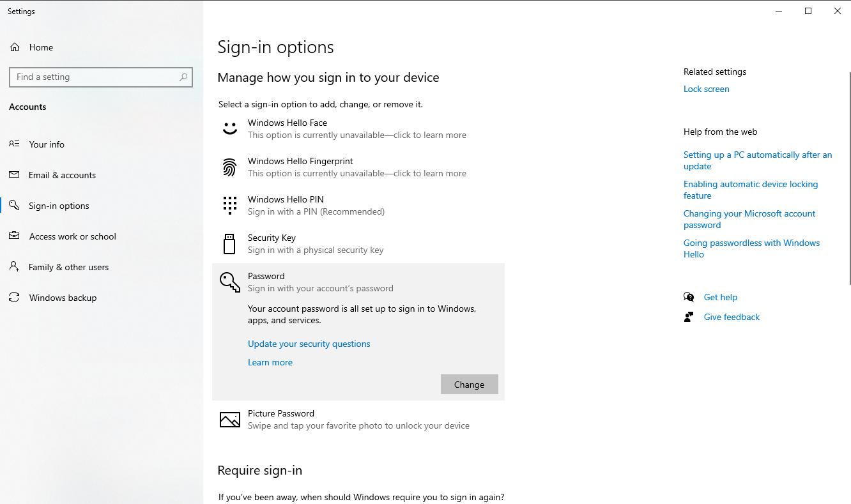Image resolution: width=851 pixels, height=504 pixels.
Task: Click the Windows Hello Face smiley icon
Action: coord(230,128)
